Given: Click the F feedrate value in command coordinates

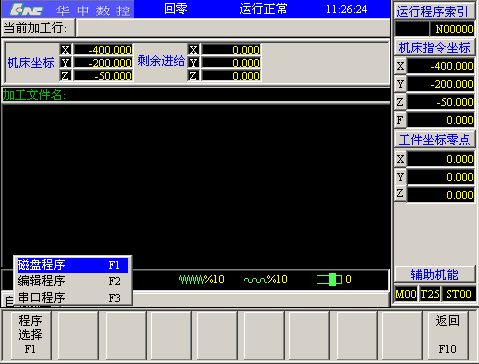Looking at the screenshot, I should pos(440,120).
